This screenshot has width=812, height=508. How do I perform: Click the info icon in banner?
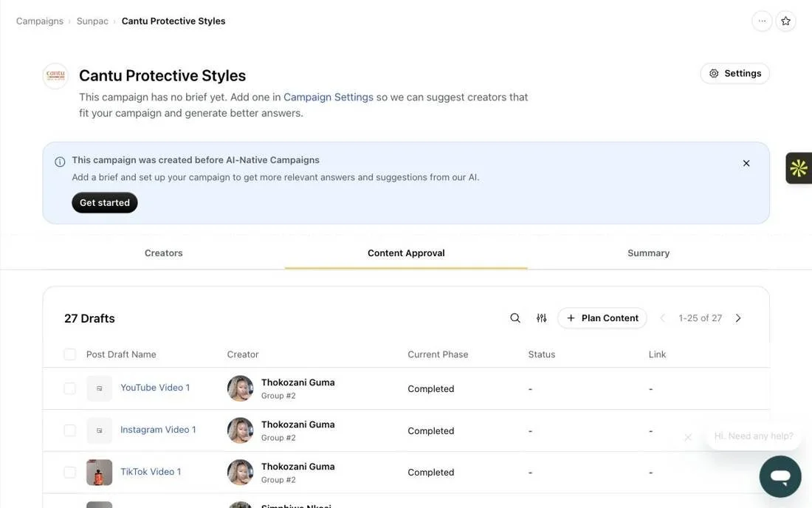[60, 162]
